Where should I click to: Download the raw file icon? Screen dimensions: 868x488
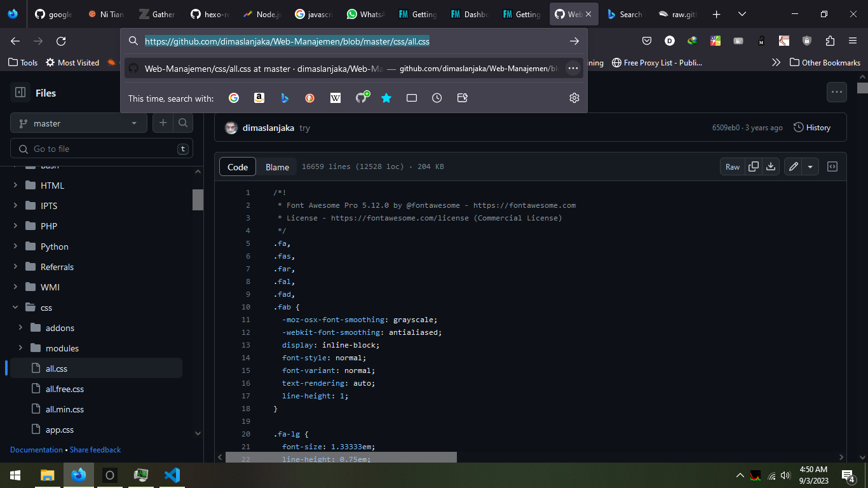771,166
